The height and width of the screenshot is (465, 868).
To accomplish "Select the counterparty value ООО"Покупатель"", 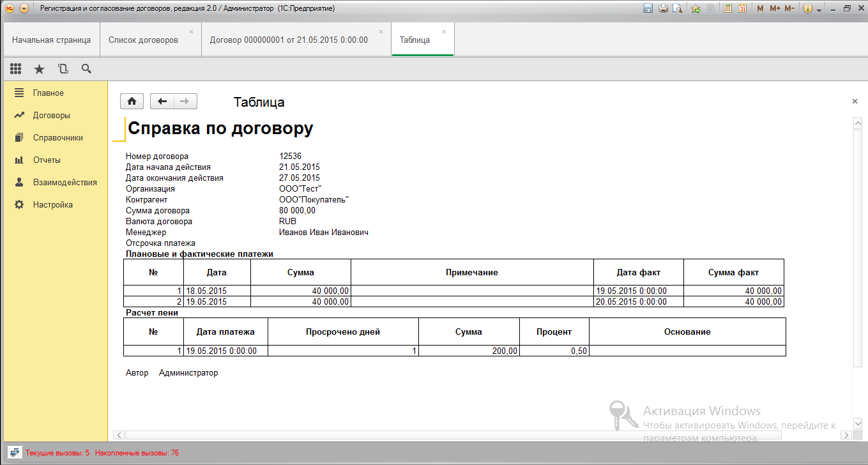I will pos(314,200).
